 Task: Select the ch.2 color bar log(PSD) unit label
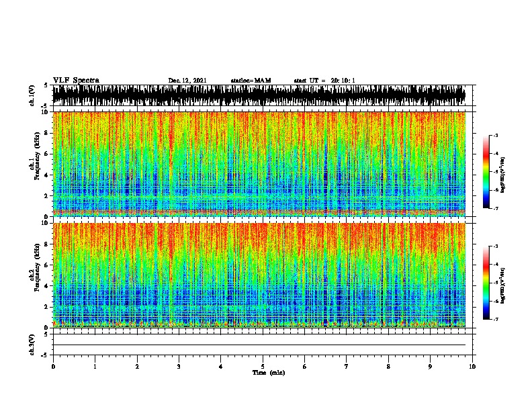pyautogui.click(x=503, y=285)
